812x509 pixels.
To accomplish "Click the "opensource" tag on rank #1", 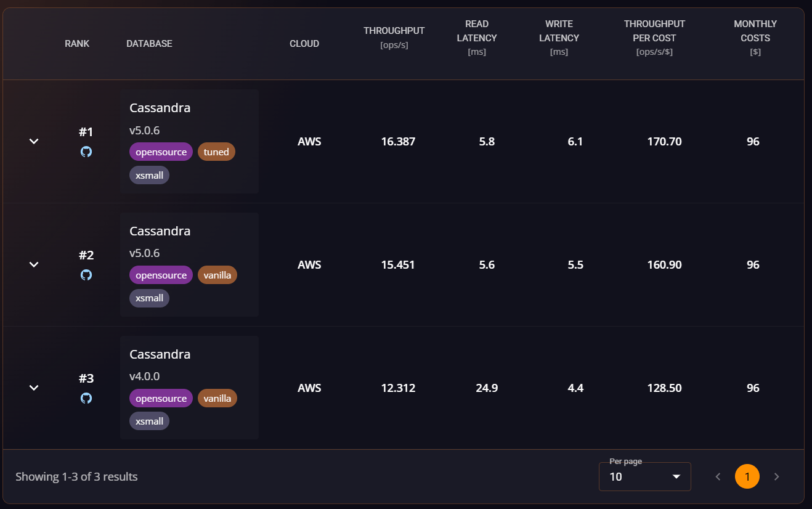I will pyautogui.click(x=161, y=151).
